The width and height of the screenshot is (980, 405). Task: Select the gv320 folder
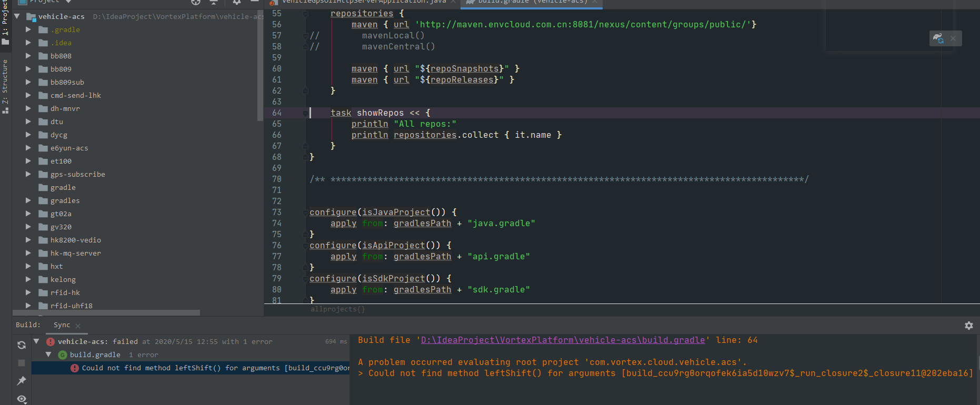click(x=61, y=227)
